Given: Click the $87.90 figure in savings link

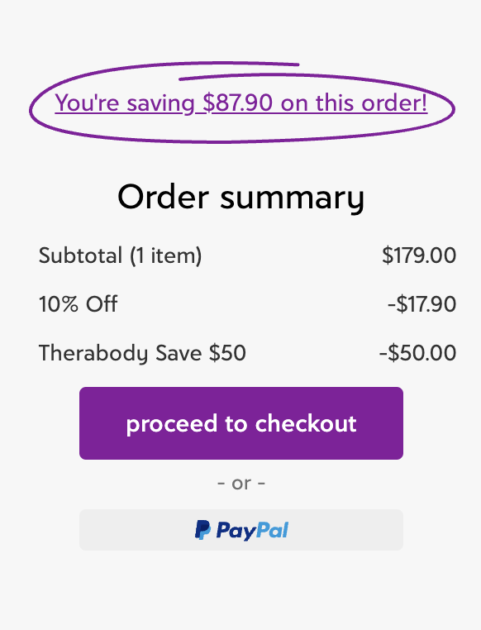Looking at the screenshot, I should [238, 103].
